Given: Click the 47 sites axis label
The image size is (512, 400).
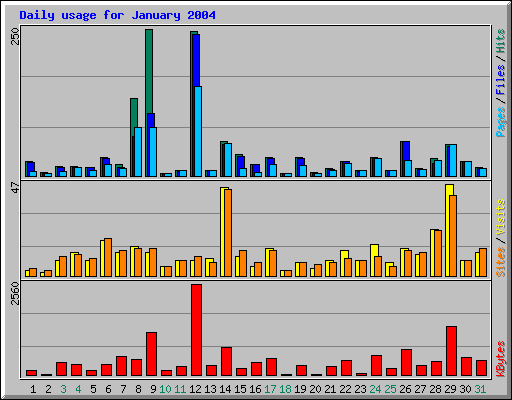Looking at the screenshot, I should (15, 187).
